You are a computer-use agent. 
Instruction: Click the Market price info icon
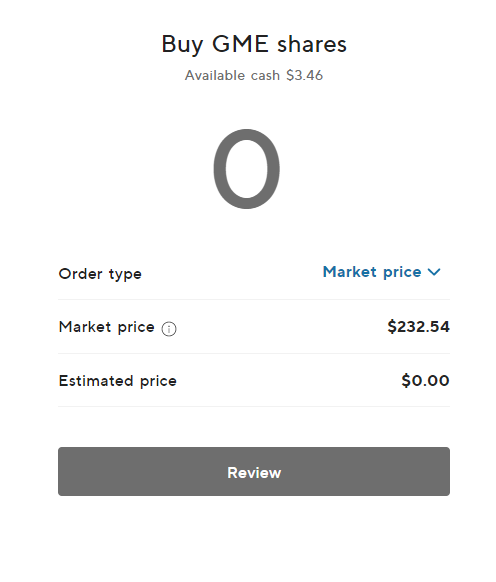tap(169, 328)
